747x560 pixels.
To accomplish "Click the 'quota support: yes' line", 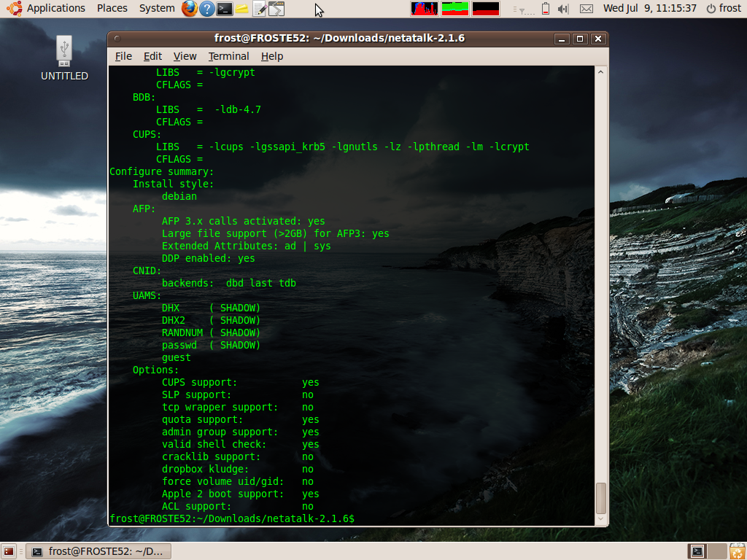I will coord(241,419).
